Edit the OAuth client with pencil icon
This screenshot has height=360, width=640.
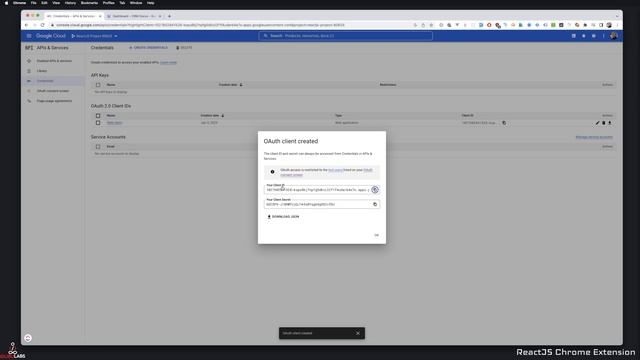point(597,122)
